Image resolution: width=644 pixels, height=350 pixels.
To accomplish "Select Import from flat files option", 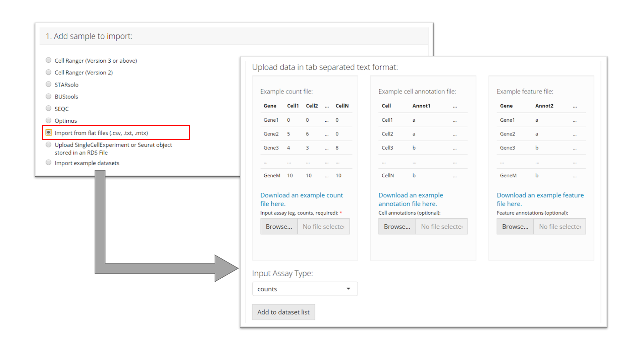I will 49,133.
